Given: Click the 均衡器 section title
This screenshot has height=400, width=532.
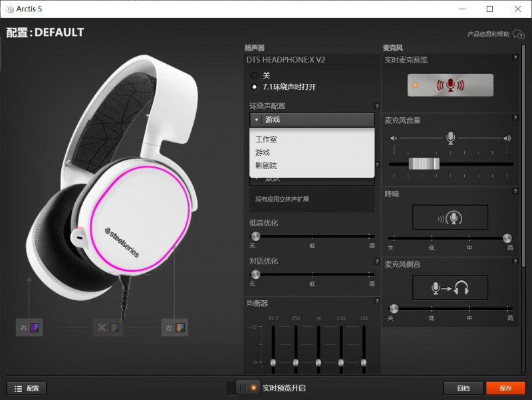Looking at the screenshot, I should [x=257, y=303].
